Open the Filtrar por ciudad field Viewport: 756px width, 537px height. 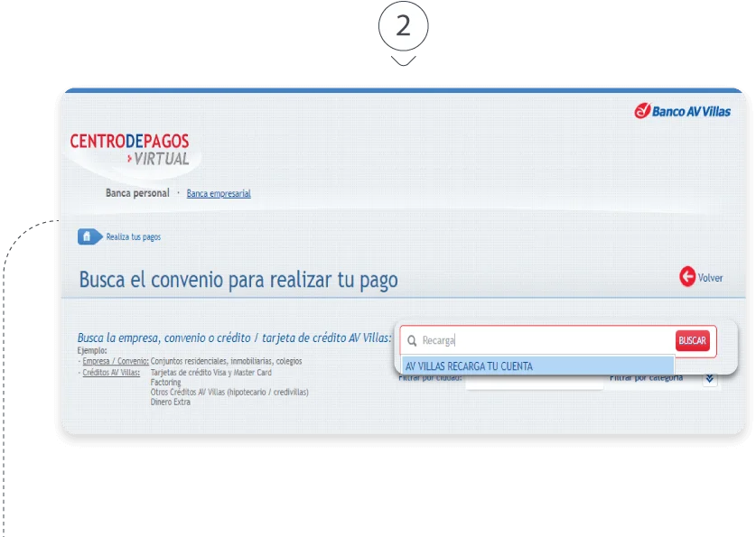[x=534, y=383]
